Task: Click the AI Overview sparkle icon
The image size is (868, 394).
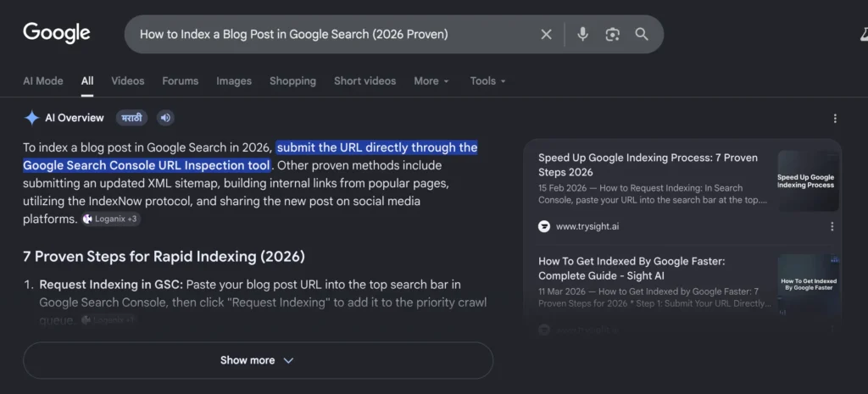Action: (31, 118)
